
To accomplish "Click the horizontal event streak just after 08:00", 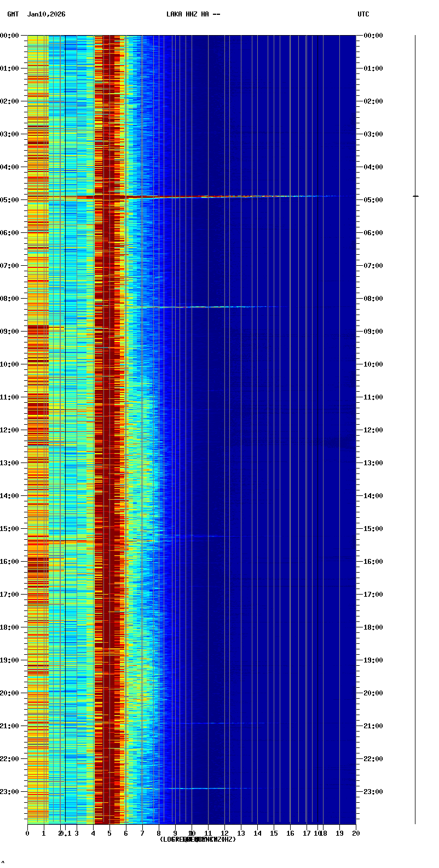I will [208, 307].
